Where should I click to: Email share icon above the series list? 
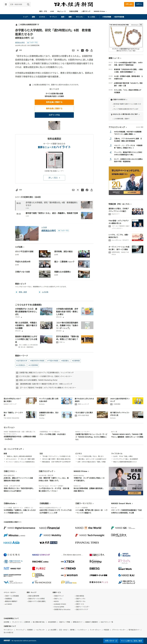[x=73, y=190]
